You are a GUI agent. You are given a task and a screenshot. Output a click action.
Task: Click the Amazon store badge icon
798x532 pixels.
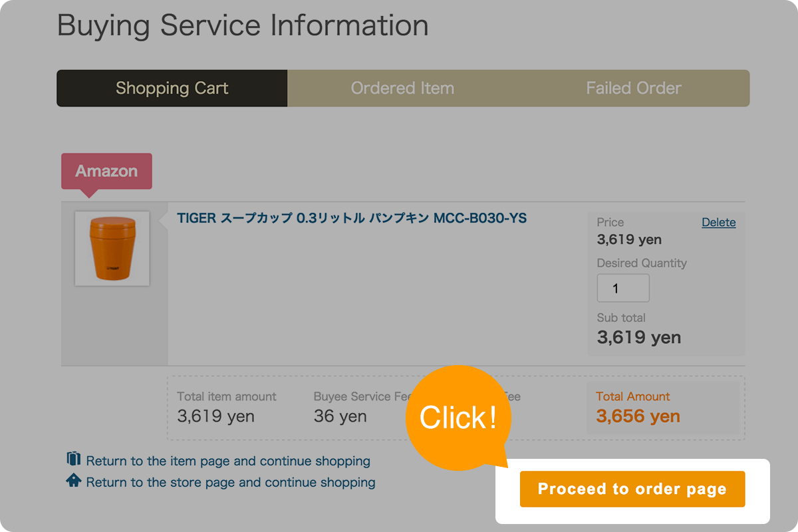coord(106,171)
